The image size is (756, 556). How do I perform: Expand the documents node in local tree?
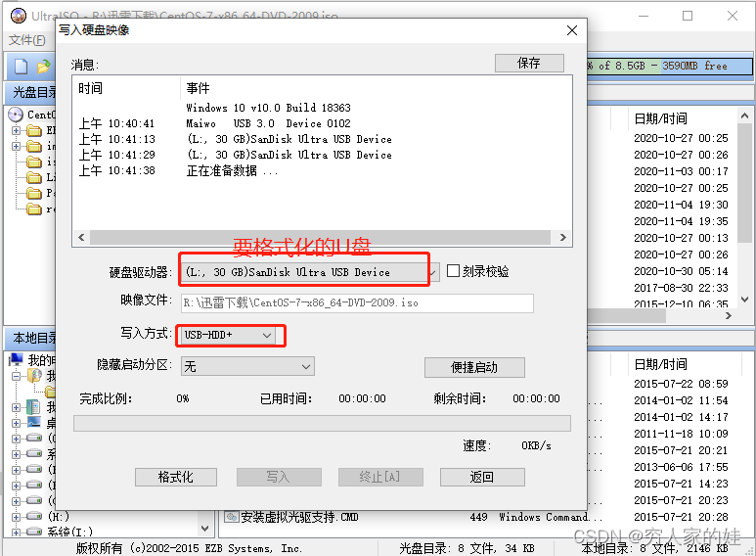point(16,407)
